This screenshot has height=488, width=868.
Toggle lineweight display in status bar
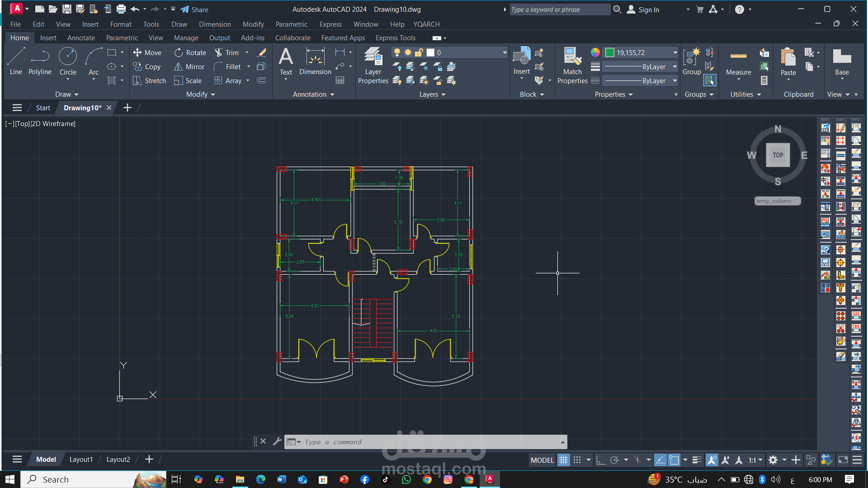coord(697,460)
